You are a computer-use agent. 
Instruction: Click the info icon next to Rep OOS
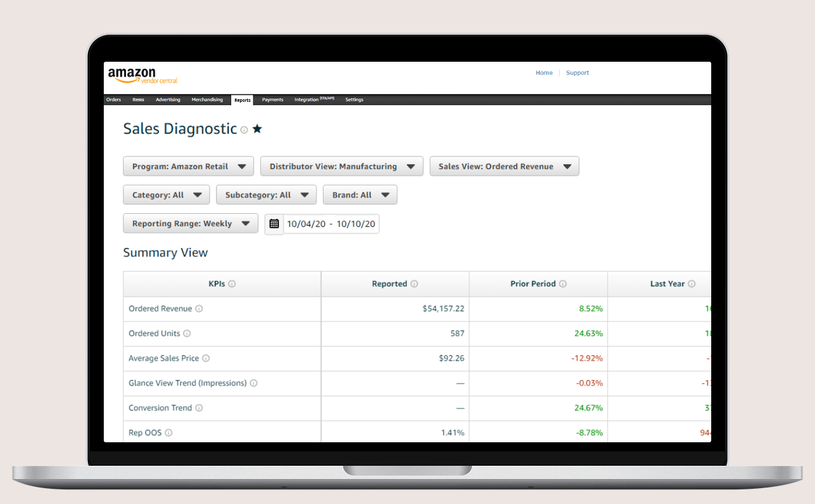(x=169, y=433)
